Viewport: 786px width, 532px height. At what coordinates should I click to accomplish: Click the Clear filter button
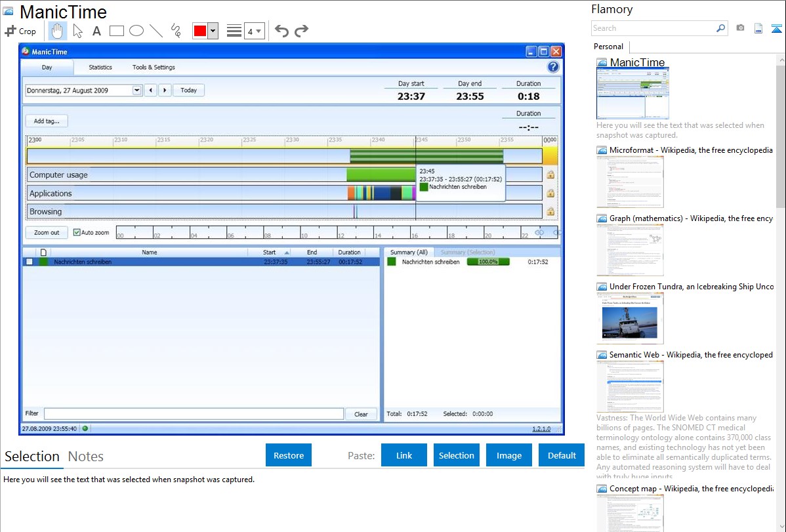coord(361,414)
